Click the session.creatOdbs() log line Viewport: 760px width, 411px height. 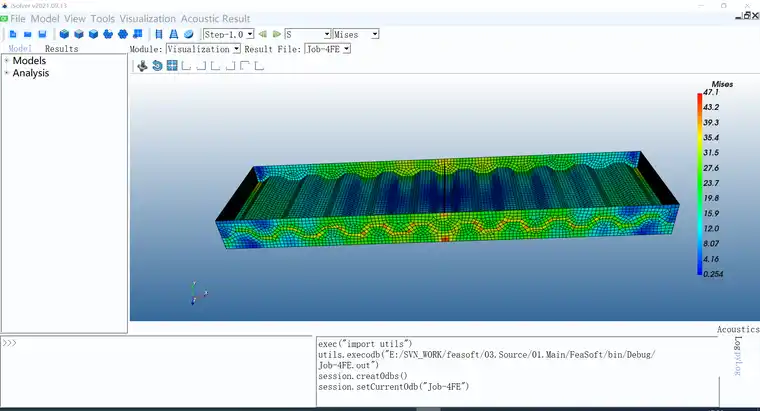click(363, 376)
